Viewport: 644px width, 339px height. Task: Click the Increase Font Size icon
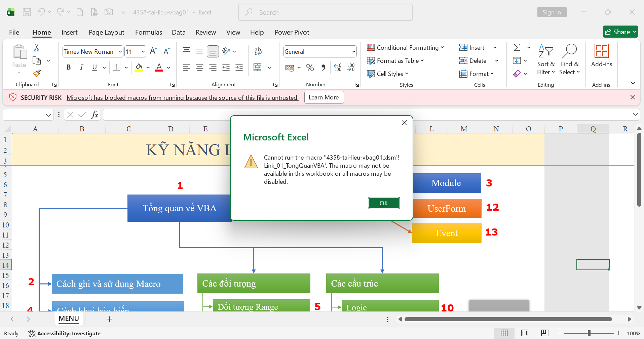click(153, 51)
